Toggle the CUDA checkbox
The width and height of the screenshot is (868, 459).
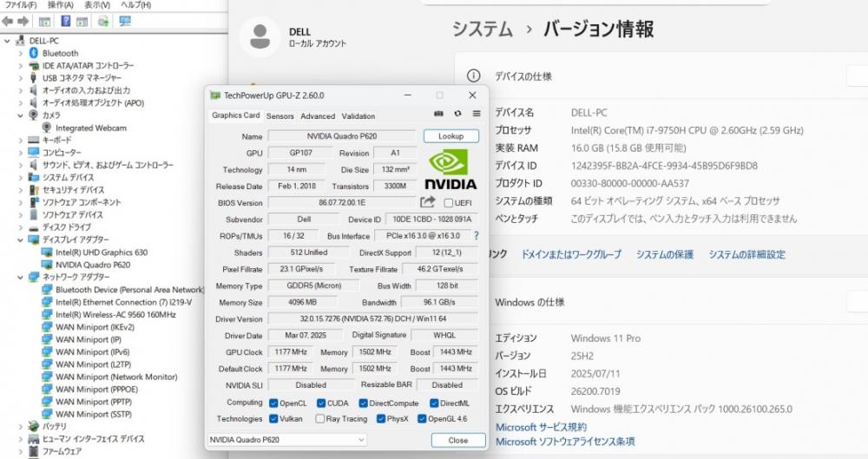point(321,403)
